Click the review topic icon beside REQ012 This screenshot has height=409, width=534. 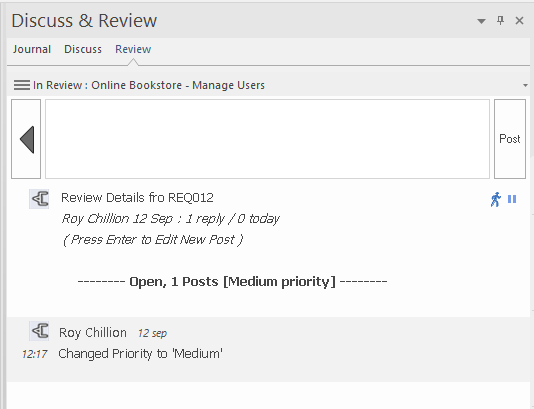pyautogui.click(x=39, y=199)
